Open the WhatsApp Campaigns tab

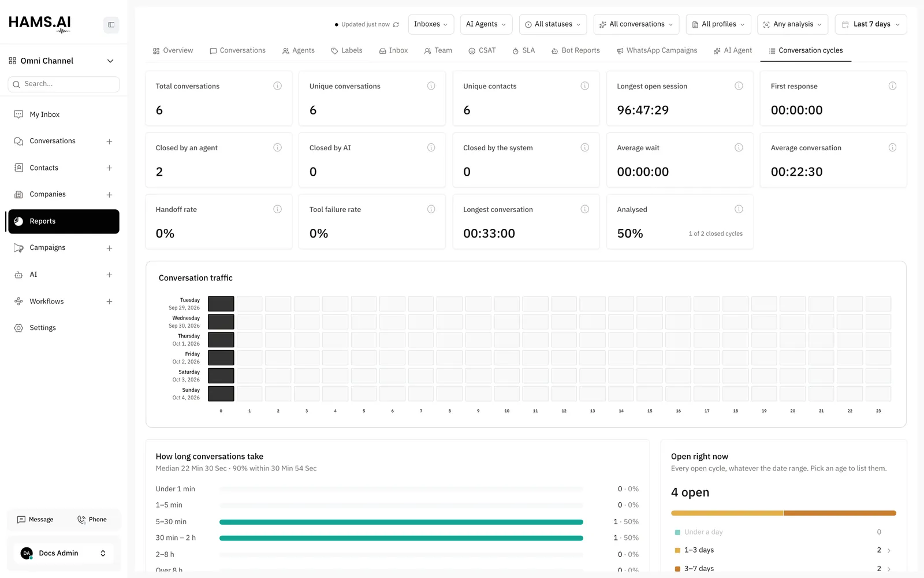coord(657,51)
